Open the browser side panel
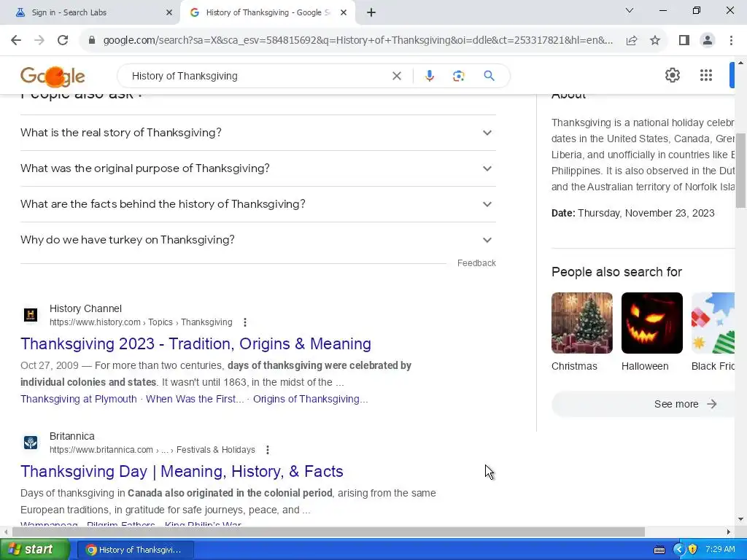747x560 pixels. [x=684, y=41]
